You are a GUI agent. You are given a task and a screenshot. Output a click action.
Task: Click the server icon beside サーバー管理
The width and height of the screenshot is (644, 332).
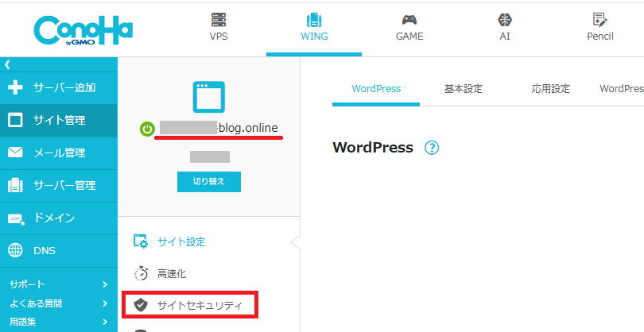(16, 185)
